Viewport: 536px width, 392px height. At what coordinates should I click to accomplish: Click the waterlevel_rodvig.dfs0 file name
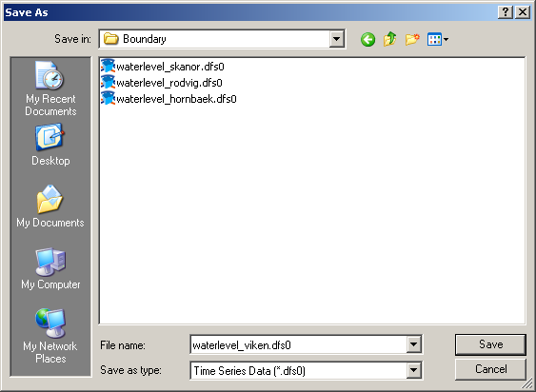(169, 83)
